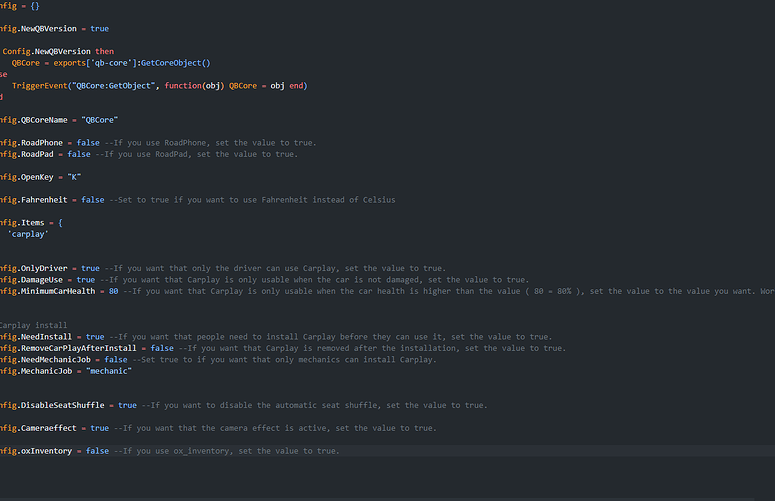Click the "K" string for OpenKey
The width and height of the screenshot is (775, 501).
click(x=74, y=177)
